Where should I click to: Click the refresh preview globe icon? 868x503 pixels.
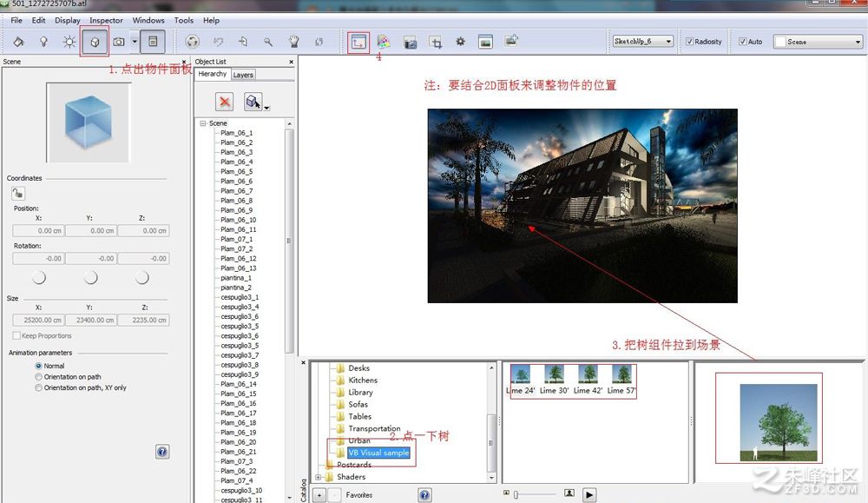point(192,42)
